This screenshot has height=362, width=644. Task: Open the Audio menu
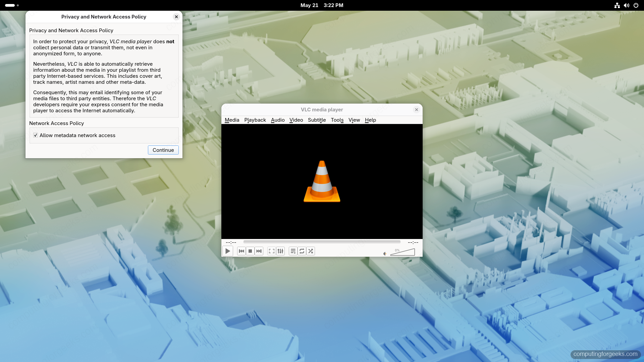(278, 120)
